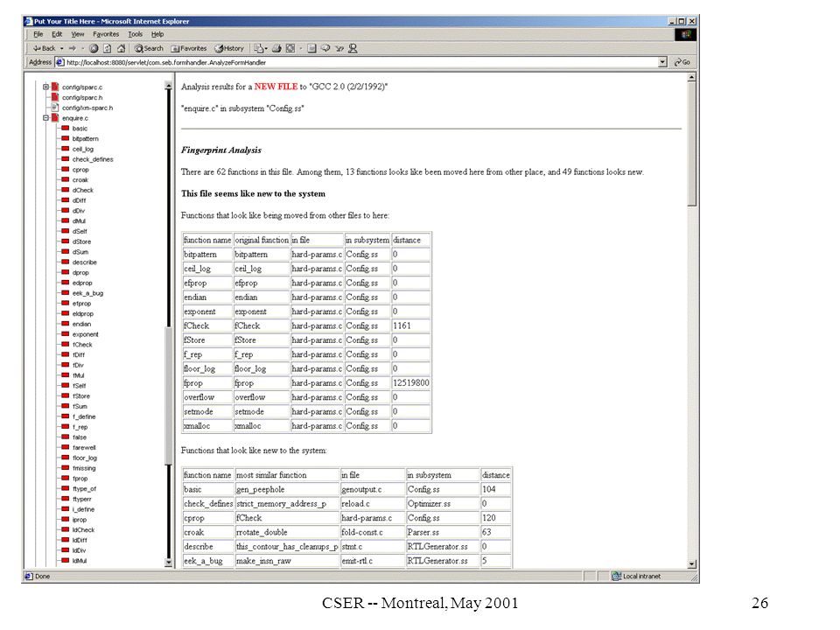
Task: Click the results pane scrollbar up arrow
Action: click(x=691, y=78)
